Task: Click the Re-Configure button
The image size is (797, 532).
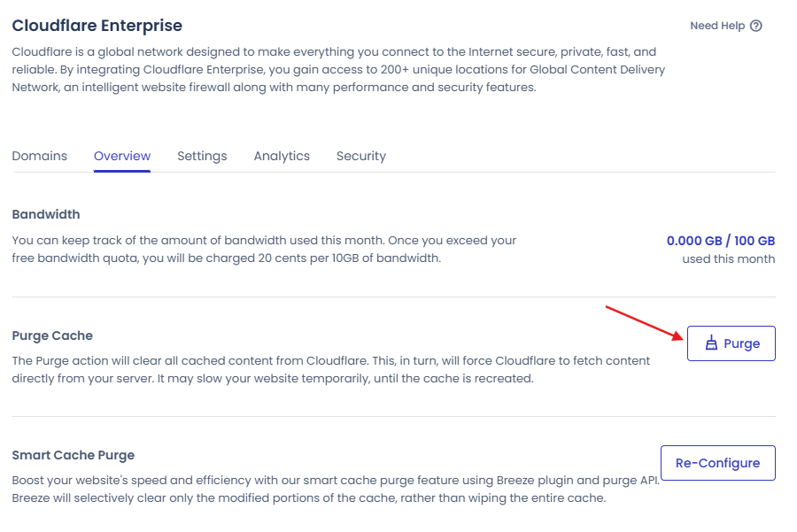Action: click(x=717, y=463)
